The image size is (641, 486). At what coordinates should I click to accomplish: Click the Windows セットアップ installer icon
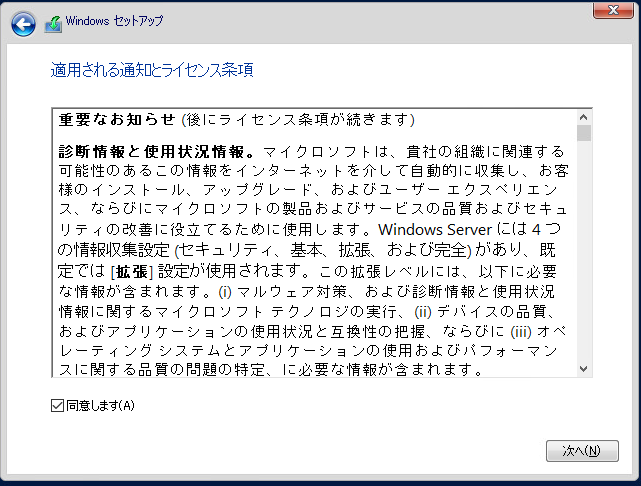point(53,24)
